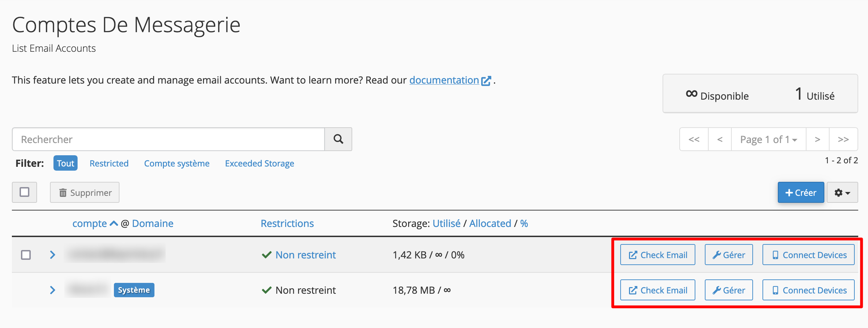Viewport: 868px width, 328px height.
Task: Check the select-all checkbox above the list
Action: click(24, 192)
